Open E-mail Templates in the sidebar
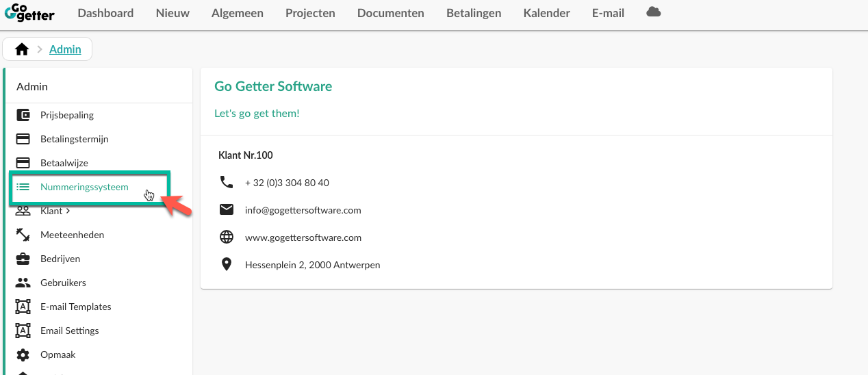 (x=76, y=307)
